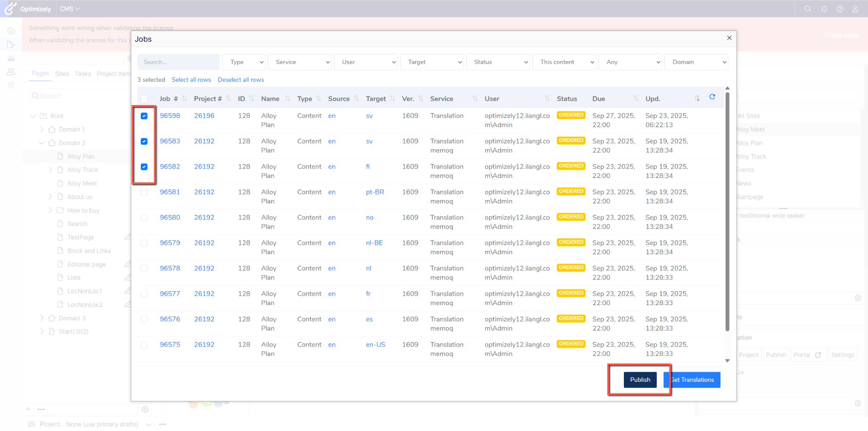Sort jobs by Project # column
The image size is (868, 431).
[x=228, y=99]
